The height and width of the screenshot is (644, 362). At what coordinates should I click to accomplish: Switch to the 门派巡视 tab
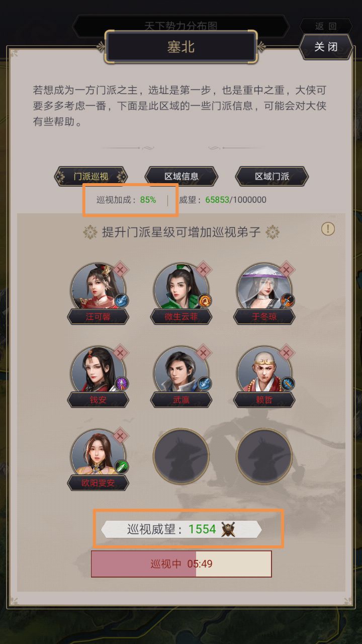pyautogui.click(x=91, y=177)
